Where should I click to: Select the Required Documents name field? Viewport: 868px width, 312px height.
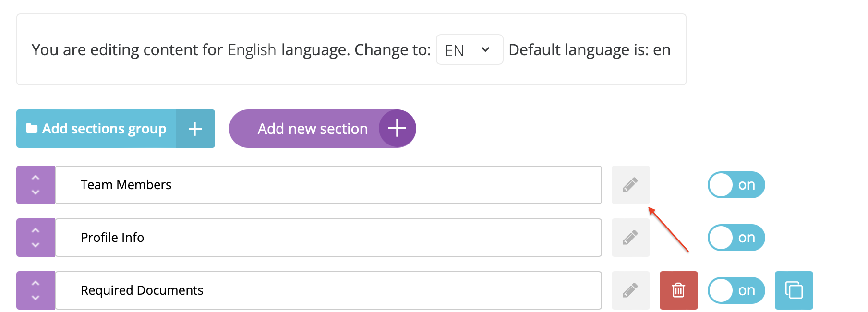pyautogui.click(x=328, y=290)
